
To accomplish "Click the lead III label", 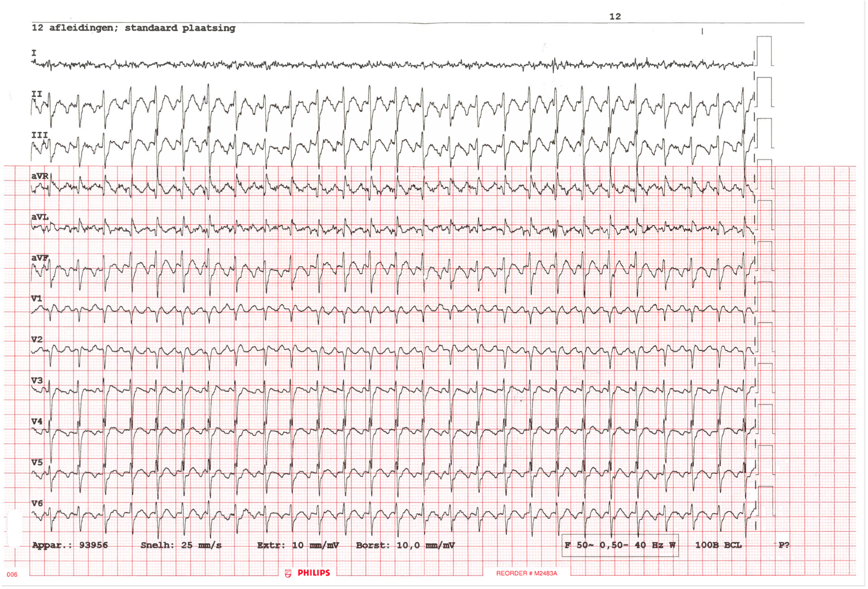I will coord(40,135).
